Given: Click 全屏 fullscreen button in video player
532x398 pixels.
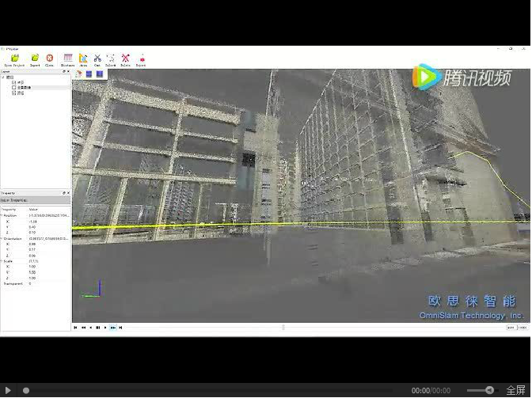Looking at the screenshot, I should 516,390.
